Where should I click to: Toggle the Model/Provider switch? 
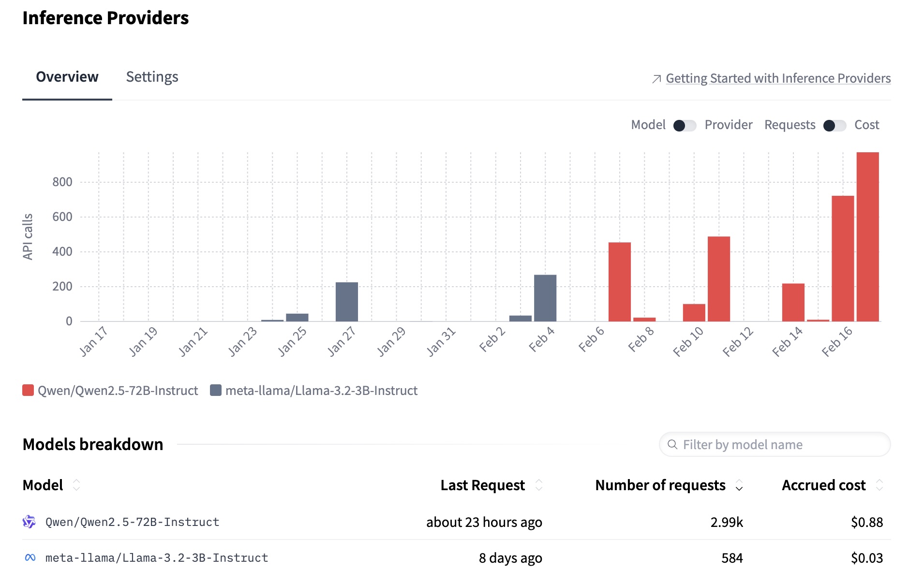[685, 126]
